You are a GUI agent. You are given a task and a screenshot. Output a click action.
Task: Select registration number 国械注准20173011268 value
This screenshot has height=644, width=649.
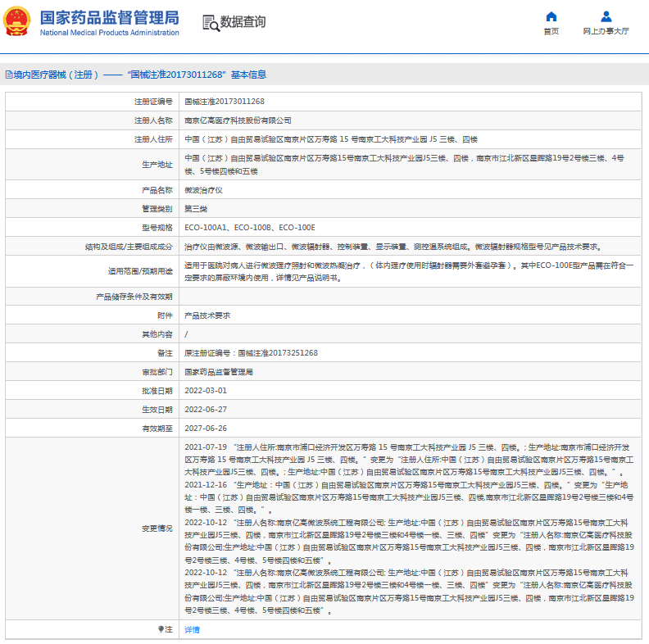pyautogui.click(x=225, y=102)
